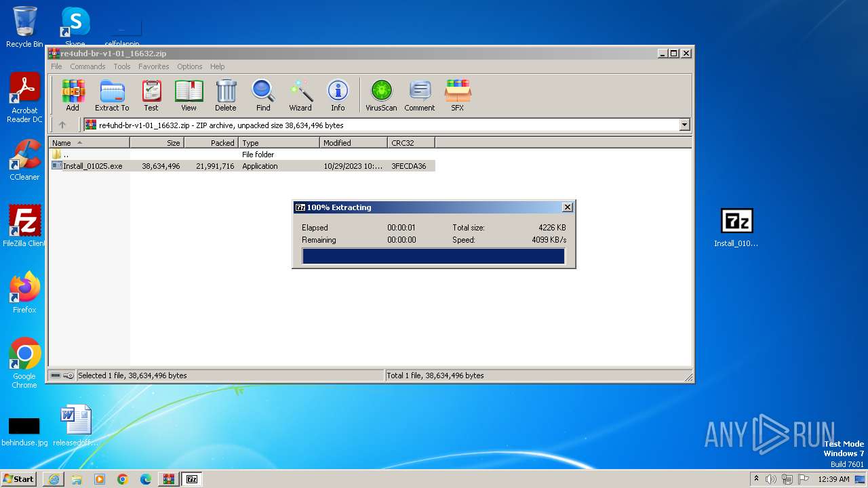Viewport: 868px width, 488px height.
Task: Switch to WinRAR taskbar button
Action: 169,479
